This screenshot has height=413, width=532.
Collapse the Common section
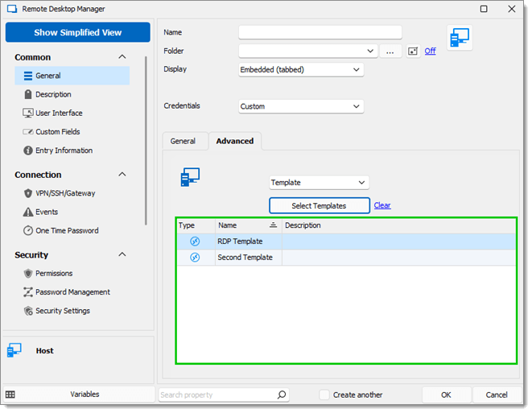point(122,57)
